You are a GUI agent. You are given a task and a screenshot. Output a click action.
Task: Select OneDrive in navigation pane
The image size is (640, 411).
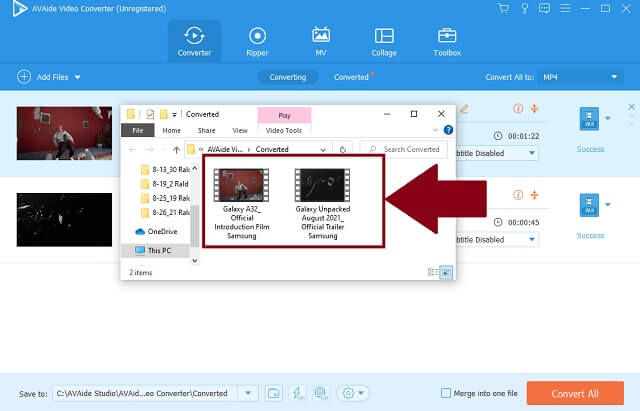click(x=156, y=231)
